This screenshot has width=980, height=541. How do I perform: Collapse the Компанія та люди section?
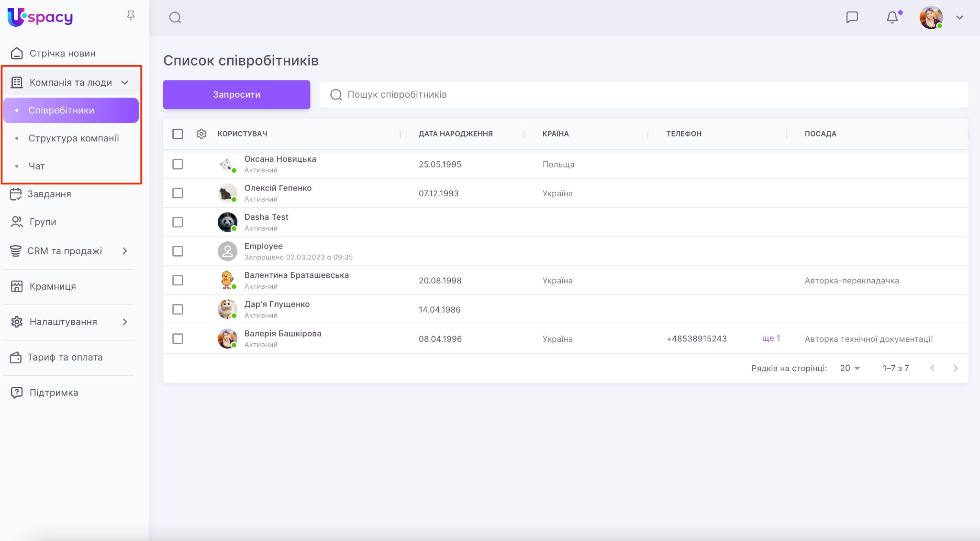coord(125,82)
